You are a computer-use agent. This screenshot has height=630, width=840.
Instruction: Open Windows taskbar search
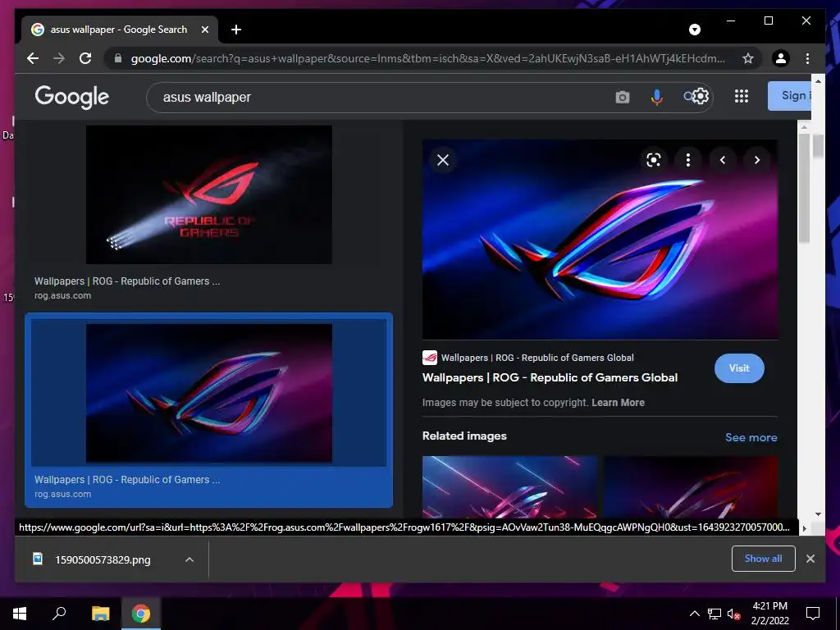59,614
